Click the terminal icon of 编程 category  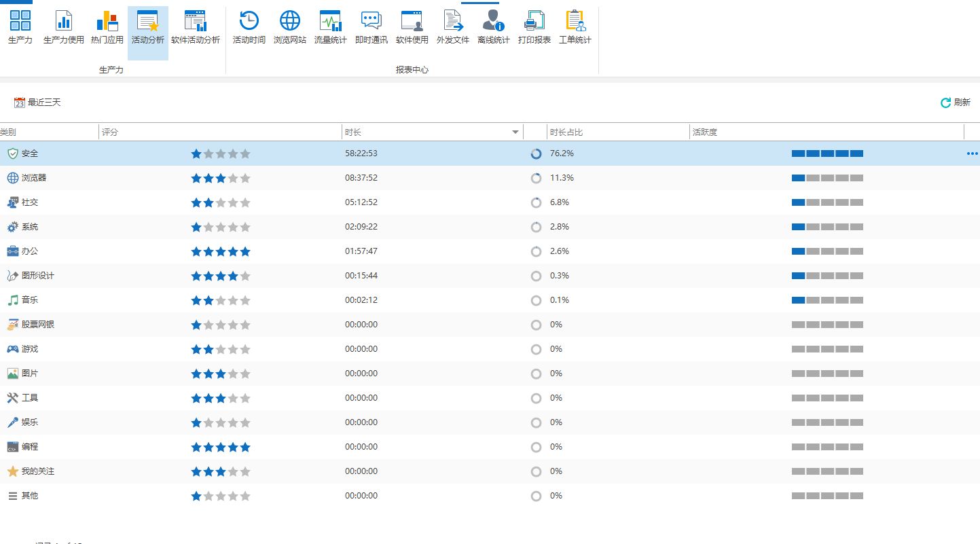tap(13, 447)
